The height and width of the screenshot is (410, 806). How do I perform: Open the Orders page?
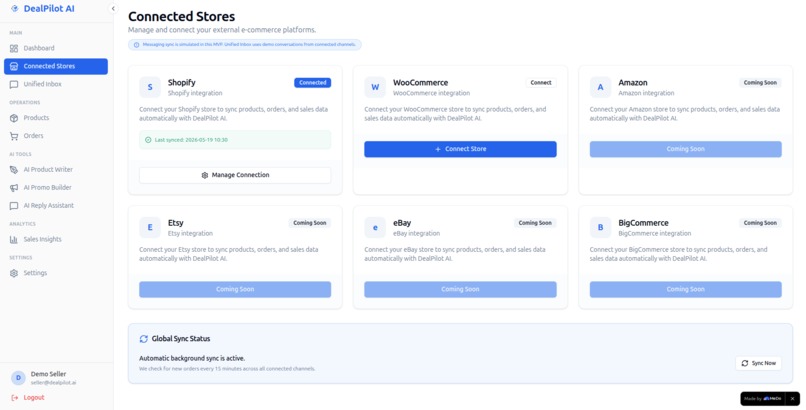click(56, 136)
